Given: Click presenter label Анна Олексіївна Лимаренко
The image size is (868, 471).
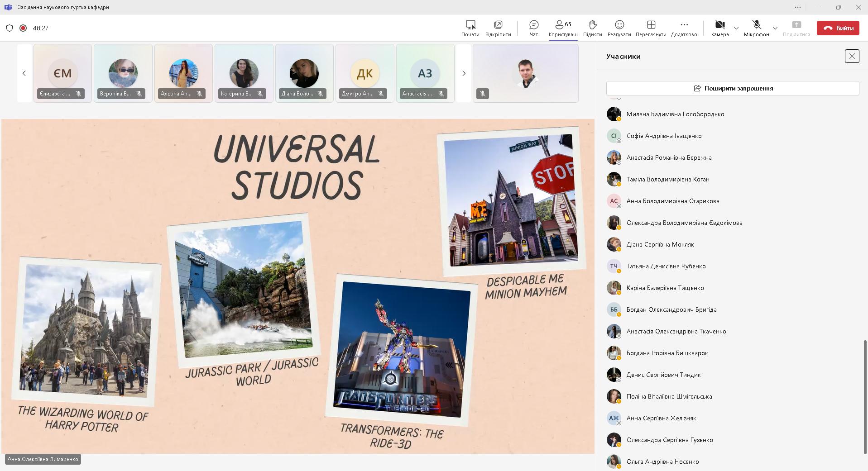Looking at the screenshot, I should [43, 459].
